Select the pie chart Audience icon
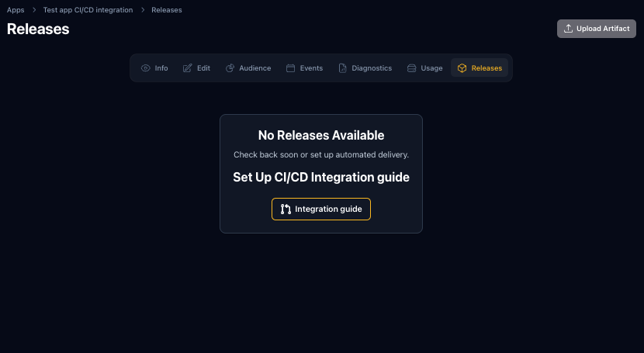This screenshot has height=353, width=644. (230, 68)
